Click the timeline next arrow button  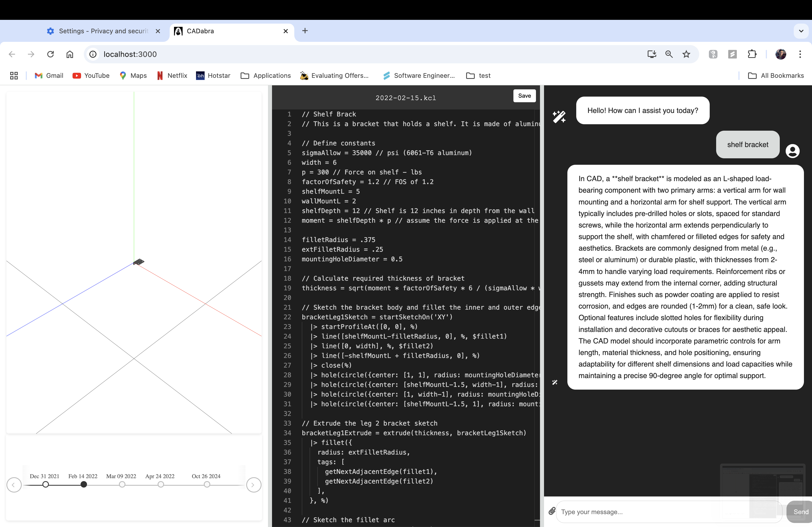click(x=253, y=485)
